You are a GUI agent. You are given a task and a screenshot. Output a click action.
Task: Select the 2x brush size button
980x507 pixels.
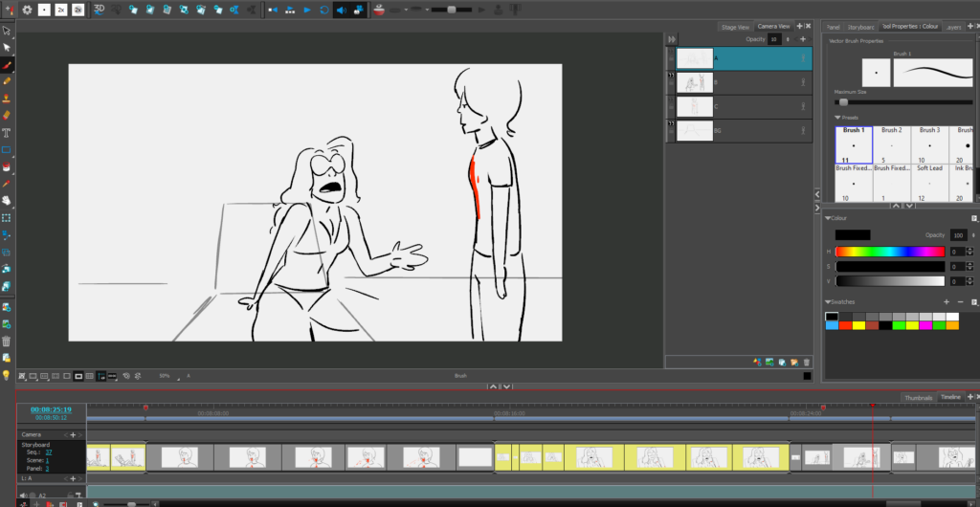click(61, 10)
